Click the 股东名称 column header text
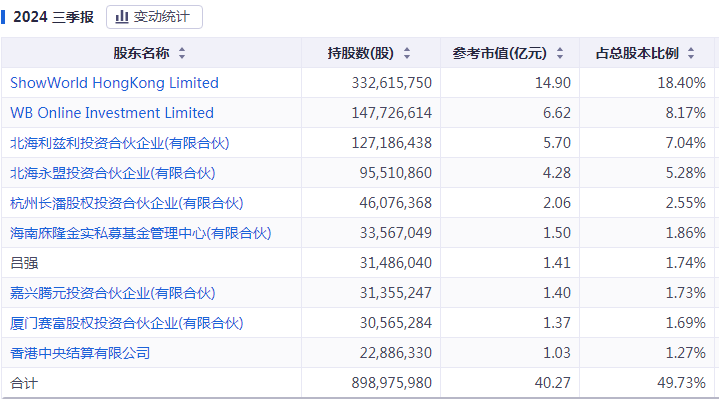The height and width of the screenshot is (399, 719). point(141,53)
